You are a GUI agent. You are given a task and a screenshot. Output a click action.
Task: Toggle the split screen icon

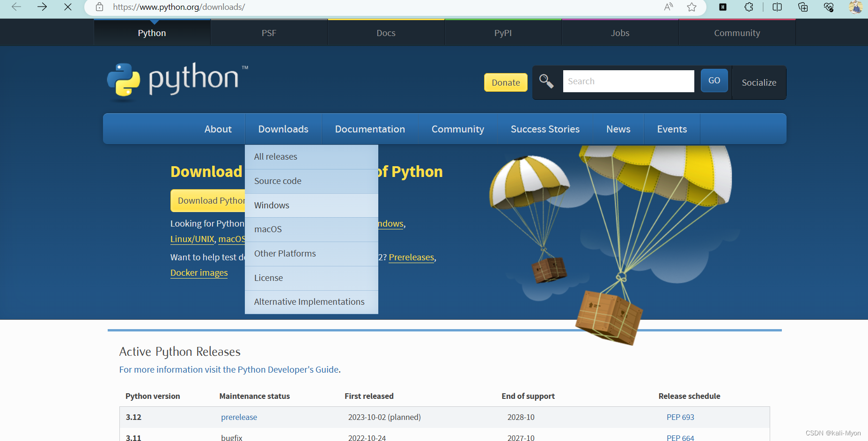777,7
